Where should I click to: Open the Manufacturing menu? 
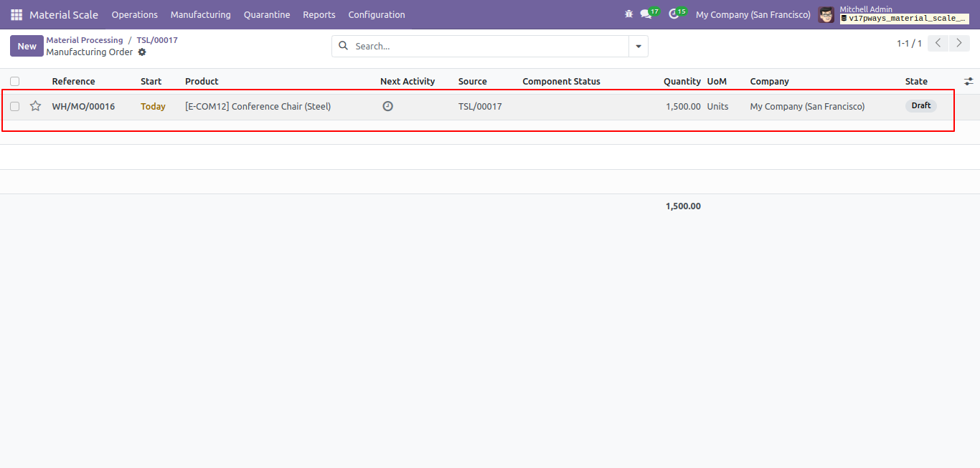click(x=201, y=14)
